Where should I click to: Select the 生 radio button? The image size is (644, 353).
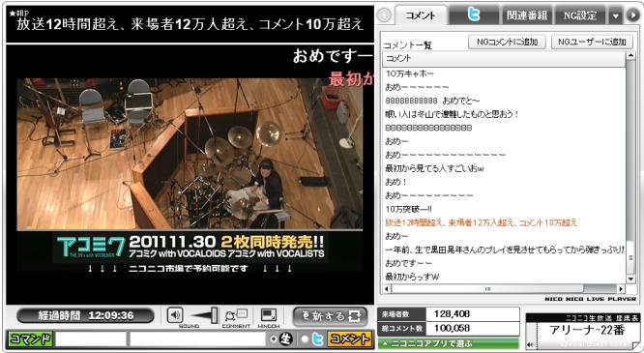point(273,339)
